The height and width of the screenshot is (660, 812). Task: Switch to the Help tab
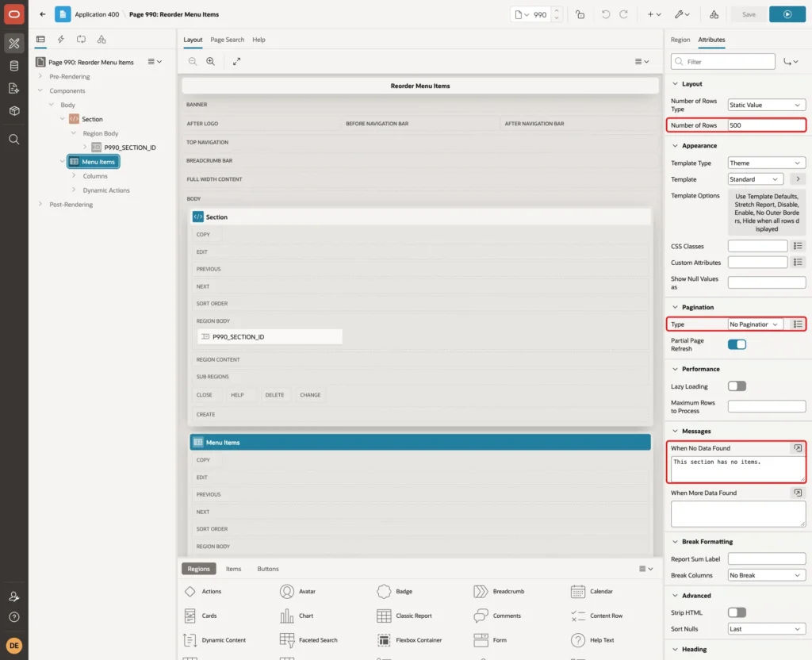pyautogui.click(x=259, y=40)
